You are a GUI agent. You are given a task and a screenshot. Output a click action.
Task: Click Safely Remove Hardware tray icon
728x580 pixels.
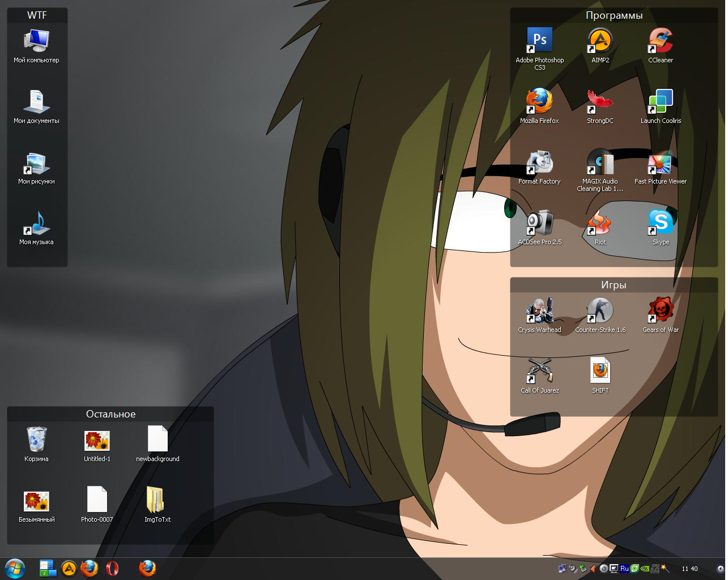(583, 568)
